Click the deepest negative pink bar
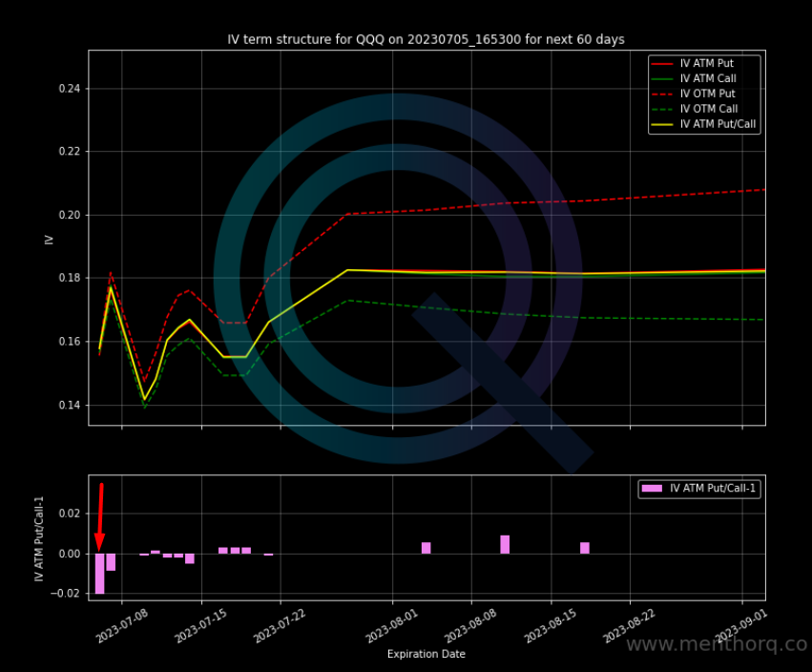812x672 pixels. pos(100,574)
